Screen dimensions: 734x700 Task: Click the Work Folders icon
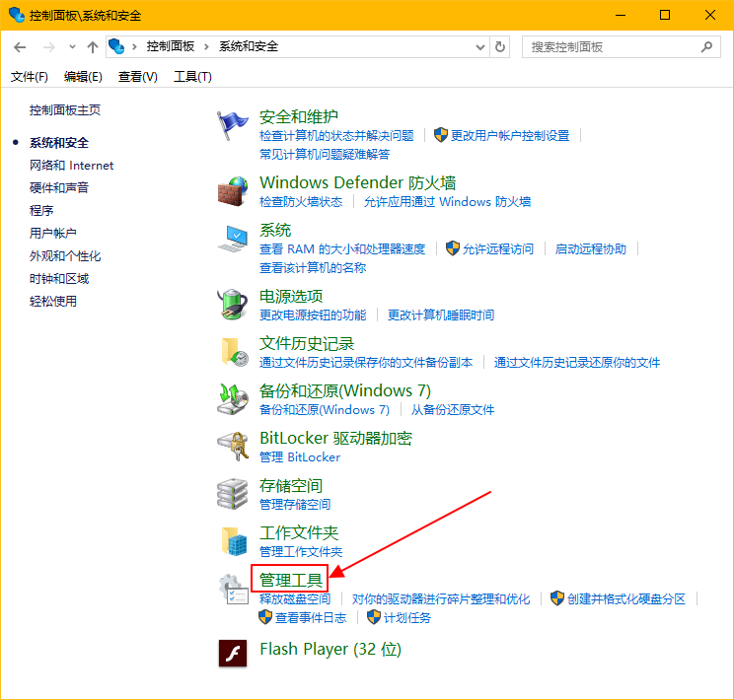234,541
